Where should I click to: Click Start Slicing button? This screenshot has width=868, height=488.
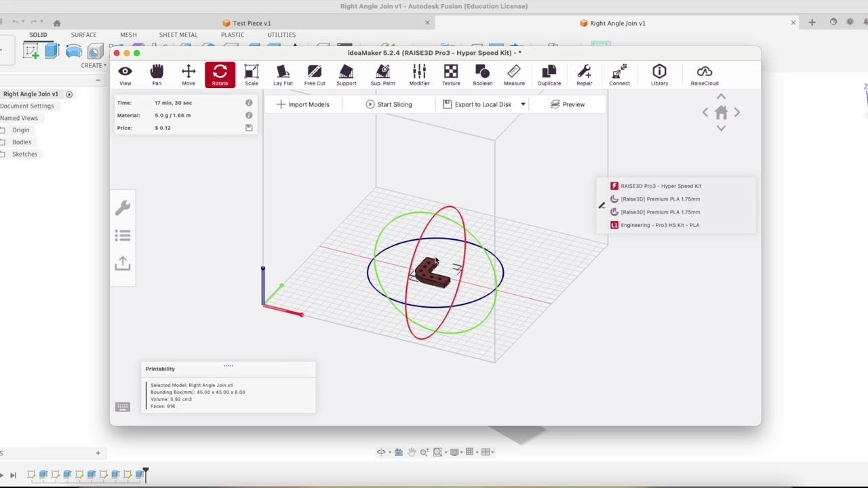click(389, 104)
